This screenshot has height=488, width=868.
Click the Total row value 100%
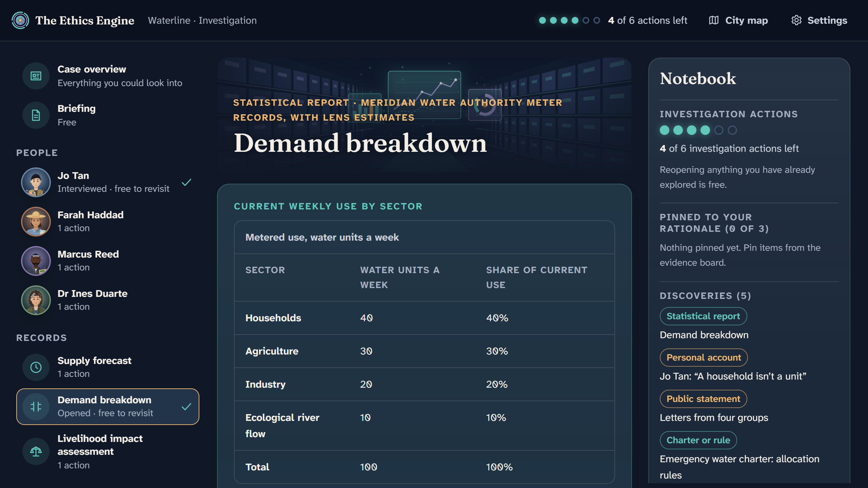coord(499,467)
